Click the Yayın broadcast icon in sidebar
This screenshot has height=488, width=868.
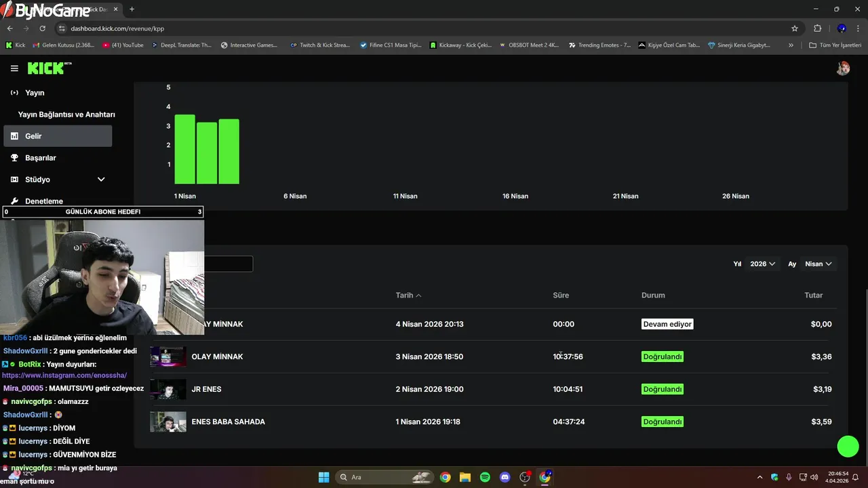(14, 93)
